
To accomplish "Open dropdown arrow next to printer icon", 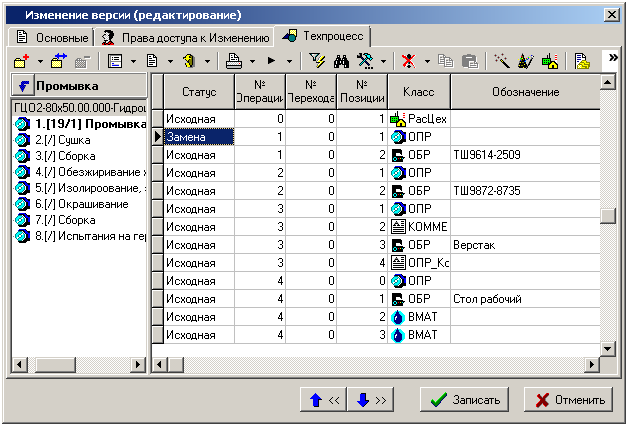I will pyautogui.click(x=250, y=61).
